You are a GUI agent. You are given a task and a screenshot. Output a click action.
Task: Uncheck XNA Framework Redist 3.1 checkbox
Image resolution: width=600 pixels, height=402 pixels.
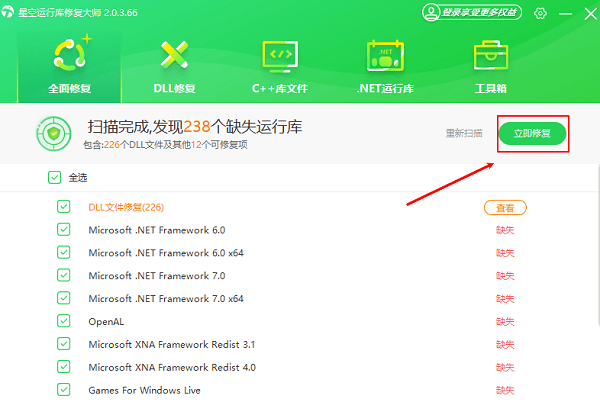pyautogui.click(x=64, y=344)
